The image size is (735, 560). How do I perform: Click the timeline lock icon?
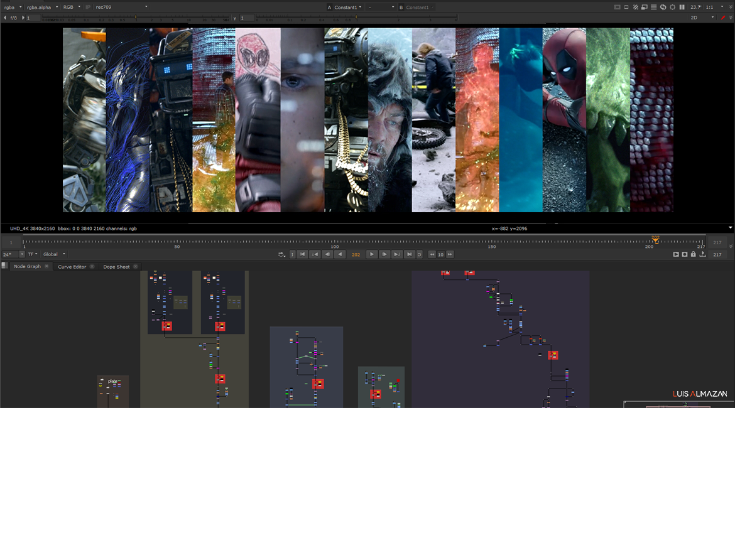[x=694, y=254]
